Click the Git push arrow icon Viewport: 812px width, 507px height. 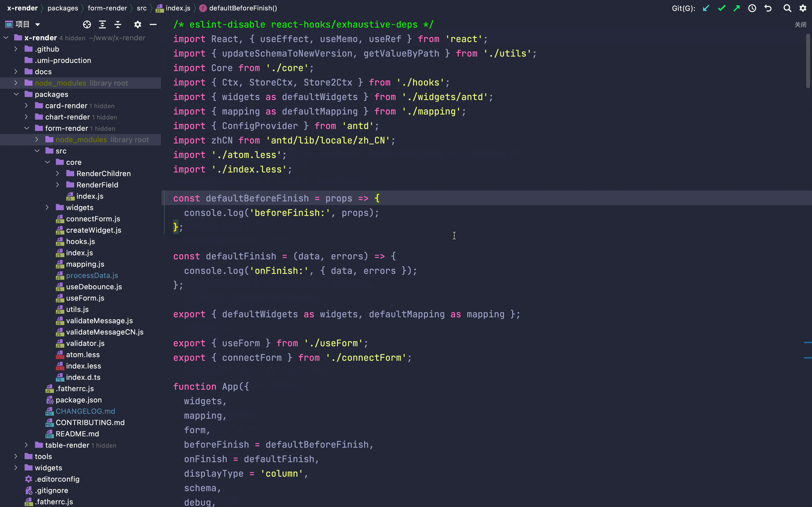point(736,8)
